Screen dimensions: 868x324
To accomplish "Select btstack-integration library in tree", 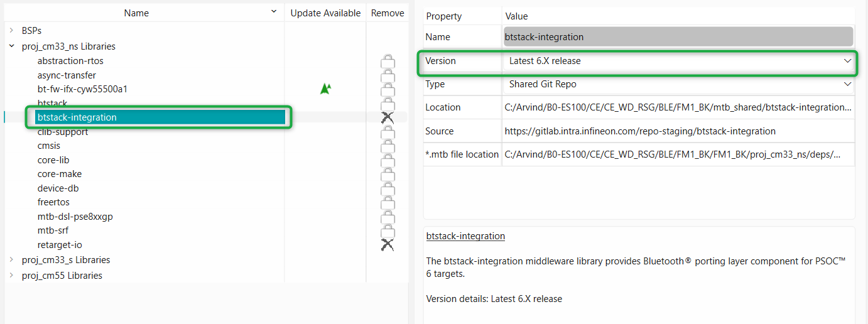I will pos(77,117).
